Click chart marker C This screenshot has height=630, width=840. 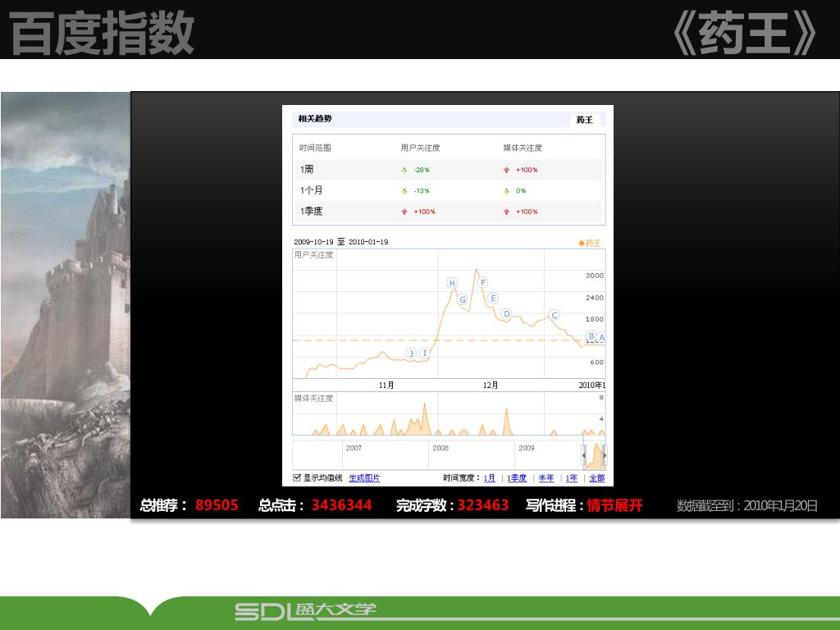pos(555,315)
